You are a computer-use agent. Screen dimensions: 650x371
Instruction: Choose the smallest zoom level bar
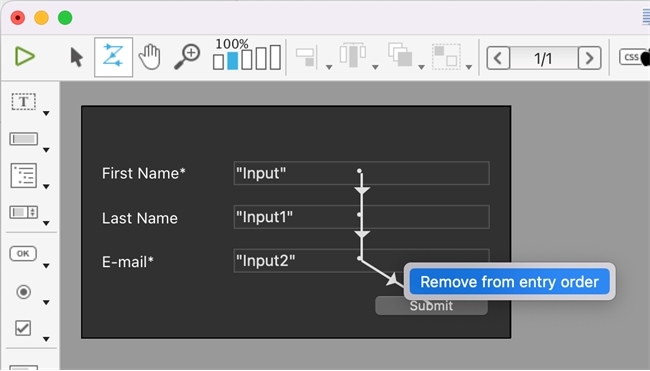pyautogui.click(x=218, y=62)
